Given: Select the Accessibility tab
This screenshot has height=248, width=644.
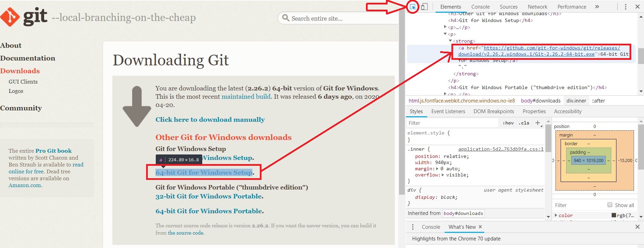Looking at the screenshot, I should tap(568, 111).
